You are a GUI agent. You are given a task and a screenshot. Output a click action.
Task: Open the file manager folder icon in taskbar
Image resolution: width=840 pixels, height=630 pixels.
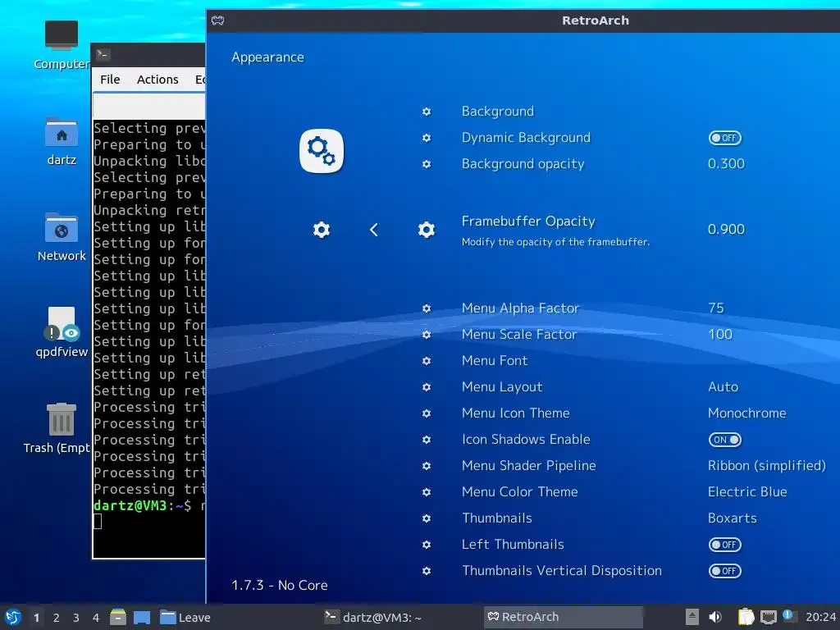[x=118, y=618]
